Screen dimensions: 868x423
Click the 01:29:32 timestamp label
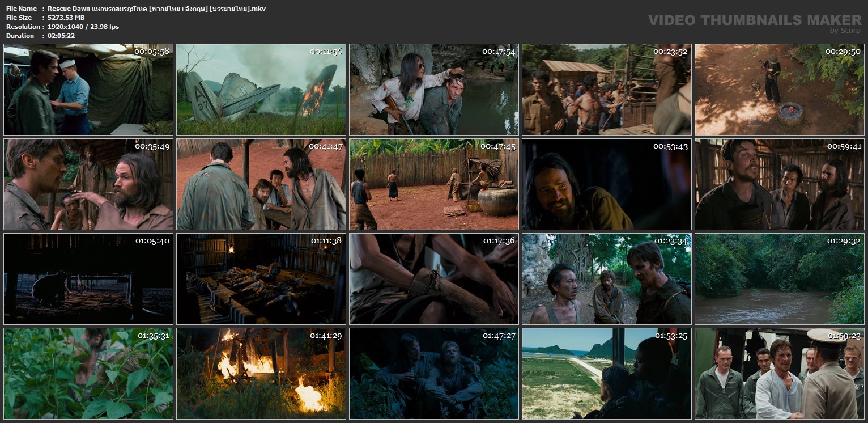[x=843, y=241]
